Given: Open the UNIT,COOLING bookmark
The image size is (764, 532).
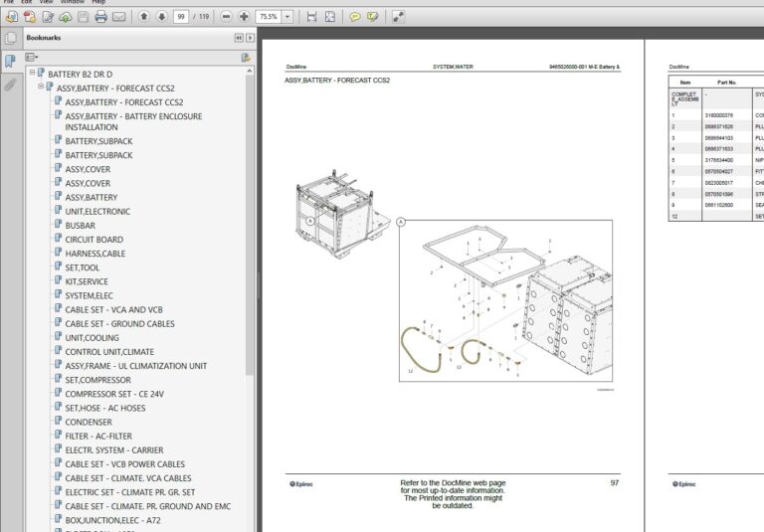Looking at the screenshot, I should (x=92, y=338).
